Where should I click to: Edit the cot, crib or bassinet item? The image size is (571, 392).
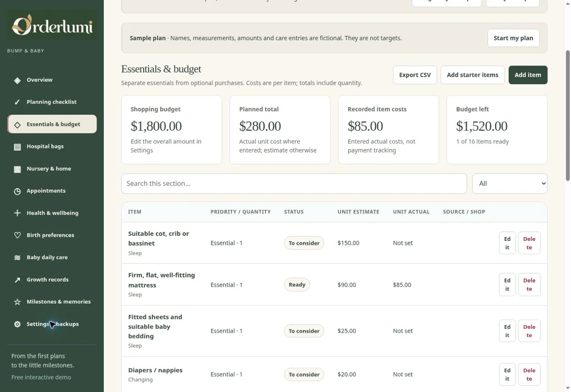tap(507, 243)
